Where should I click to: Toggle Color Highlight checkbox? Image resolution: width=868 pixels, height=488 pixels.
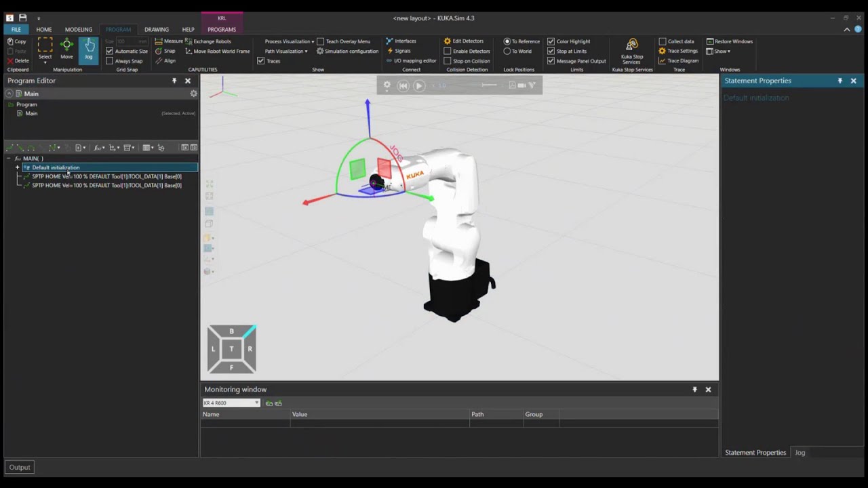click(551, 41)
